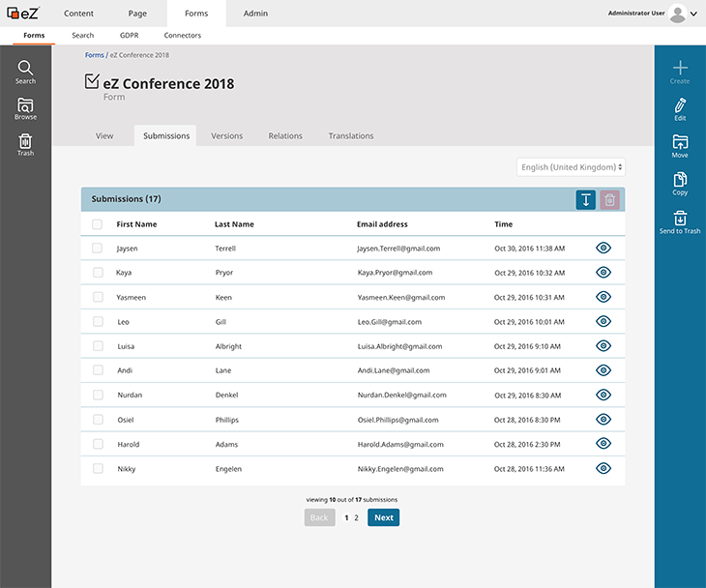This screenshot has width=706, height=588.
Task: Check the Osiel Phillips row checkbox
Action: 98,420
